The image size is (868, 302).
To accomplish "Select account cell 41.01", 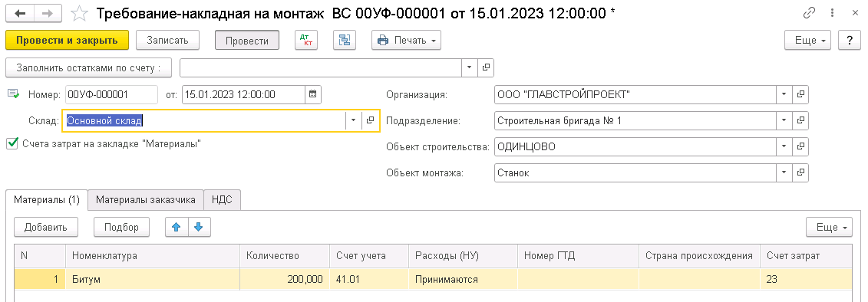I will [368, 279].
